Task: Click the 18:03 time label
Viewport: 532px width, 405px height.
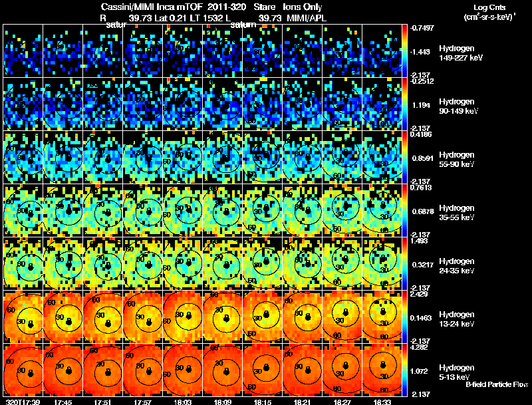Action: [x=182, y=402]
